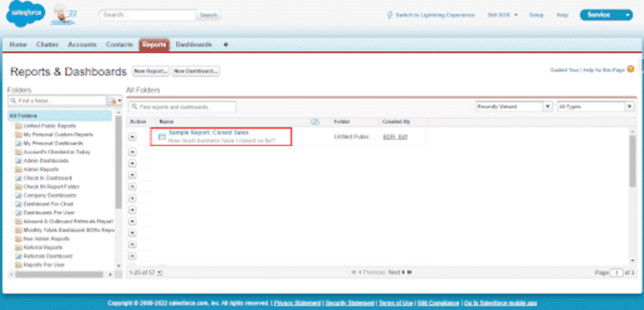
Task: Focus the global Search input field
Action: tap(147, 15)
